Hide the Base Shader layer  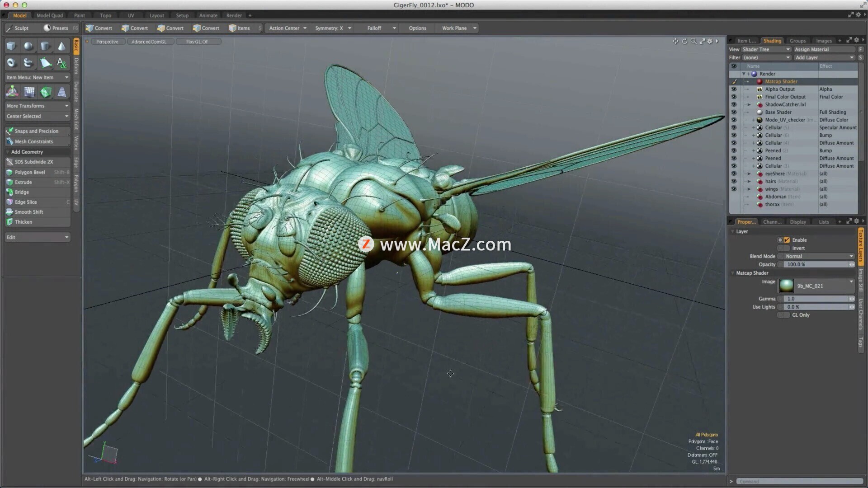(x=734, y=112)
